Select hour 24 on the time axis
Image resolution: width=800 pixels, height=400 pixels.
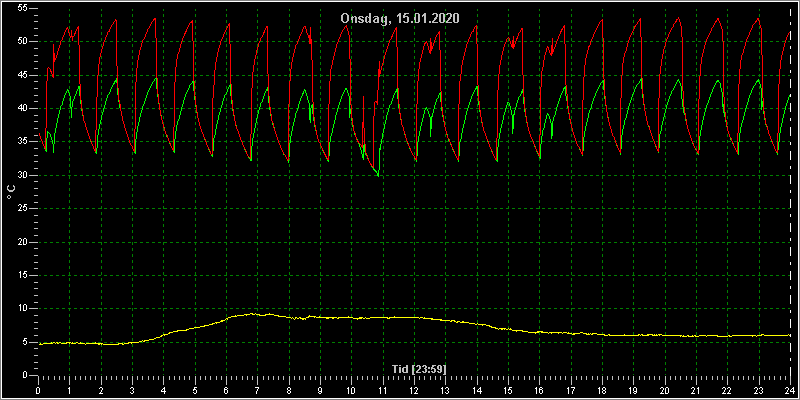(790, 389)
